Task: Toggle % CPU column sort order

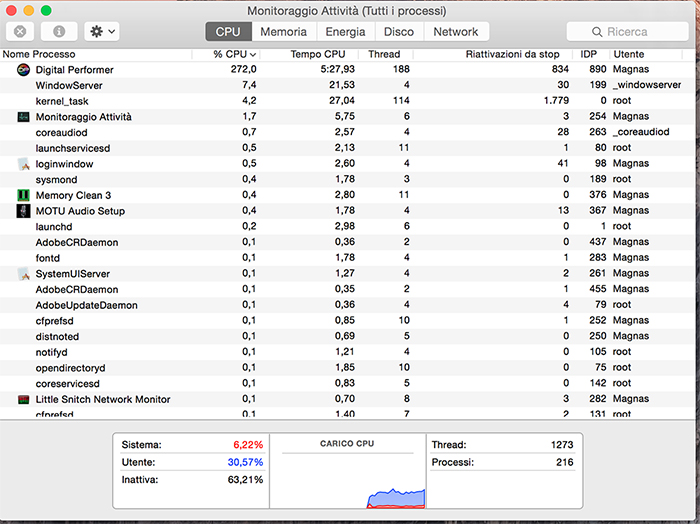Action: click(226, 54)
